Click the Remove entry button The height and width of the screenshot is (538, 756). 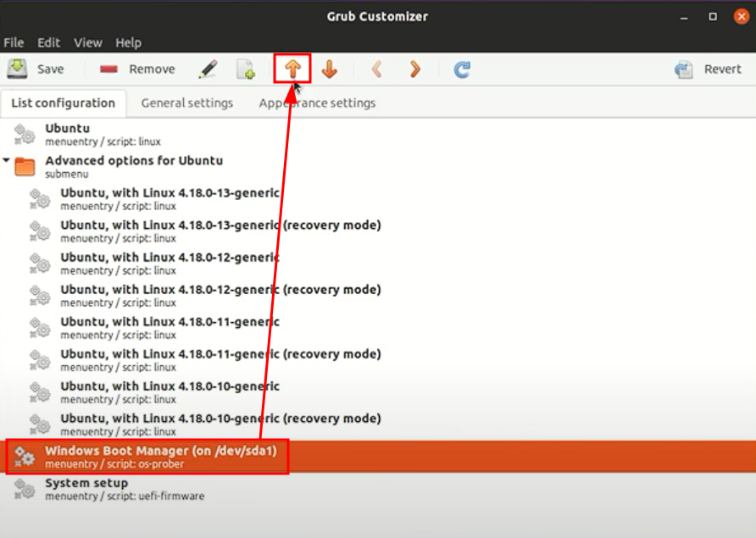(x=137, y=69)
